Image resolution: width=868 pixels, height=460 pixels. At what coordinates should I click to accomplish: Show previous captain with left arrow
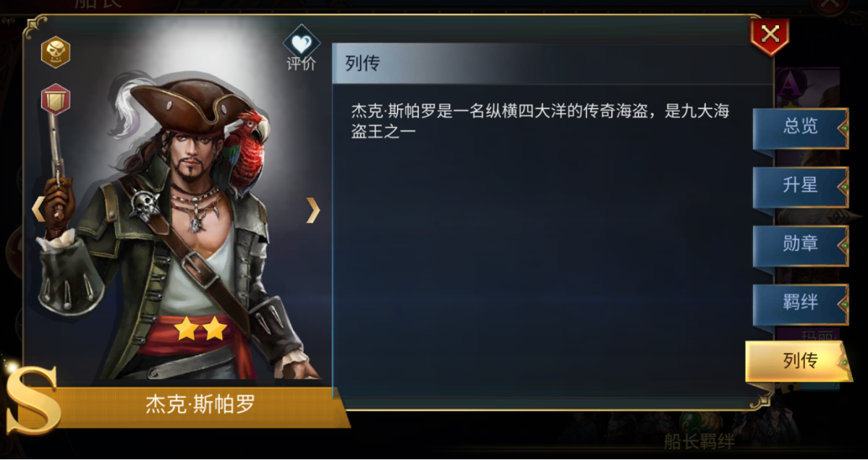click(38, 209)
